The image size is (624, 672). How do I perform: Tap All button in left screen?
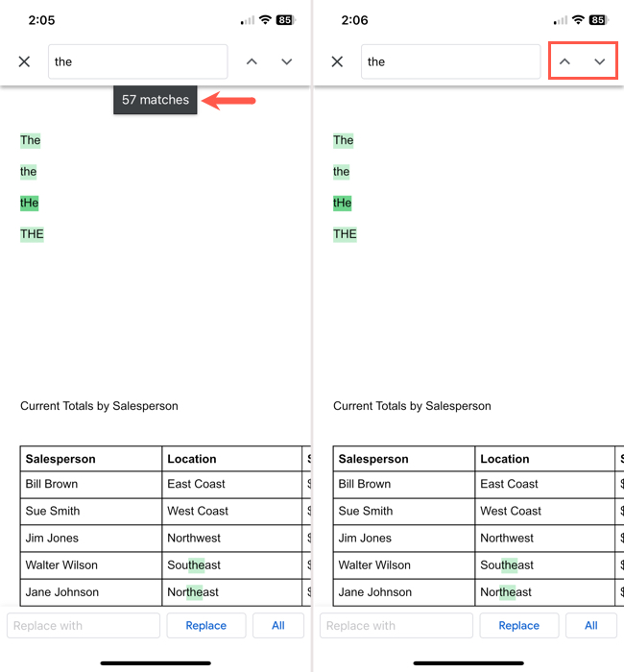tap(278, 625)
